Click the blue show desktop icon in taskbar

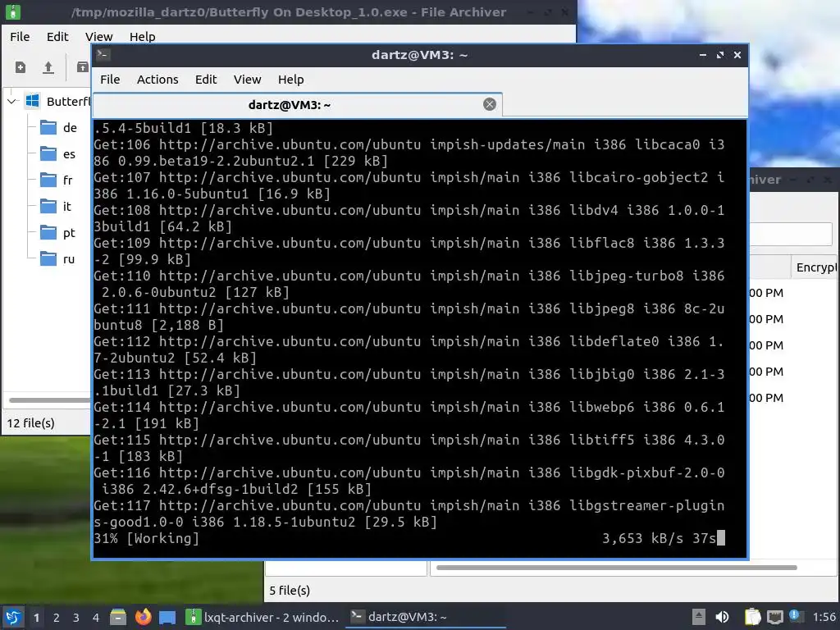[x=167, y=617]
